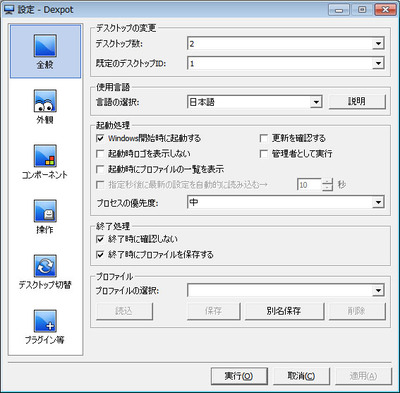Select the 全般 (General) sidebar icon

pyautogui.click(x=45, y=46)
